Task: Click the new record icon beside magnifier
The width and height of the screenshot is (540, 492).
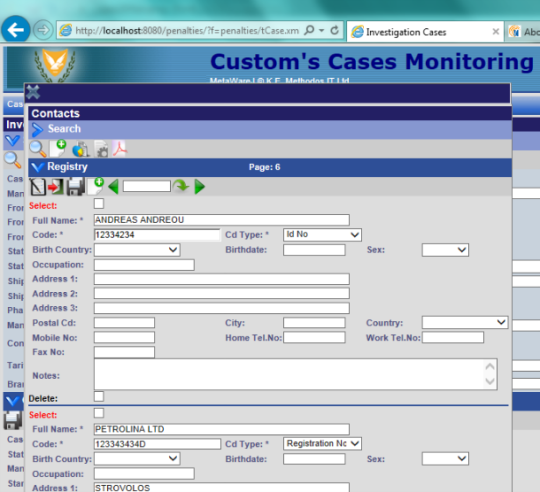Action: tap(58, 149)
